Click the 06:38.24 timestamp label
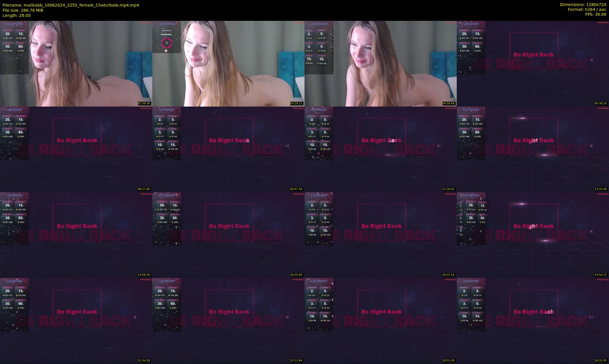The image size is (609, 364). (601, 103)
